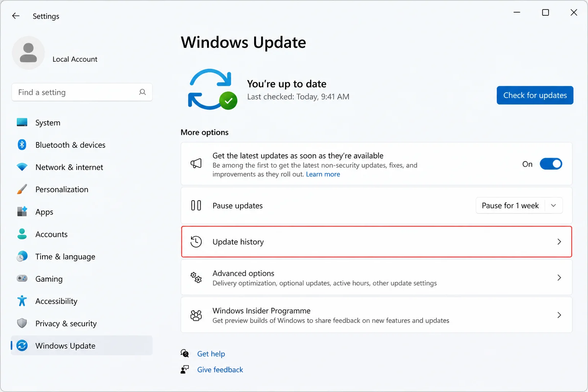588x392 pixels.
Task: Open Accessibility settings
Action: pos(82,301)
